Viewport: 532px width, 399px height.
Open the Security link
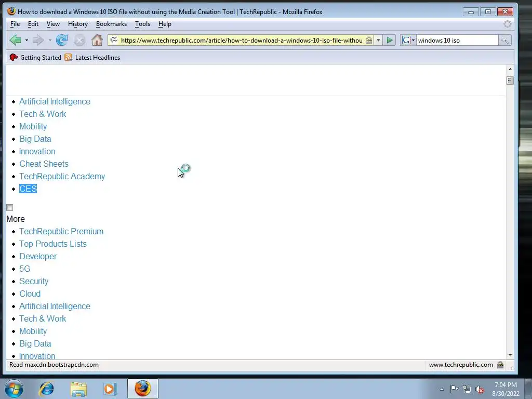click(34, 281)
